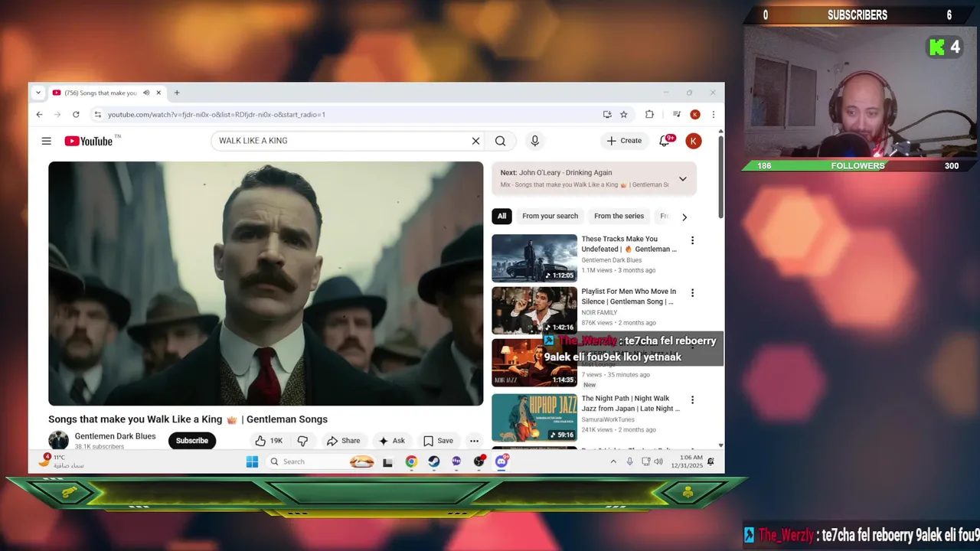Select the 'All' filter chip
This screenshot has width=980, height=551.
point(501,217)
